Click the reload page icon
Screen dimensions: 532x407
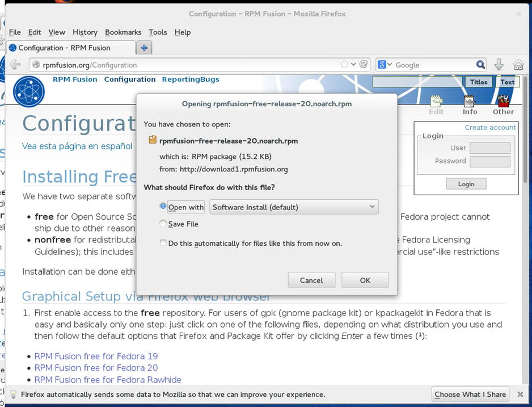pos(364,65)
